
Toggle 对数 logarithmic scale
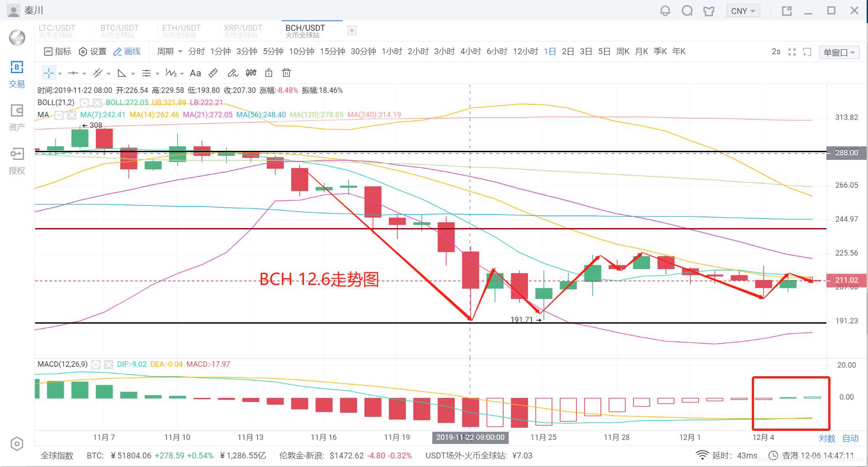pos(827,439)
